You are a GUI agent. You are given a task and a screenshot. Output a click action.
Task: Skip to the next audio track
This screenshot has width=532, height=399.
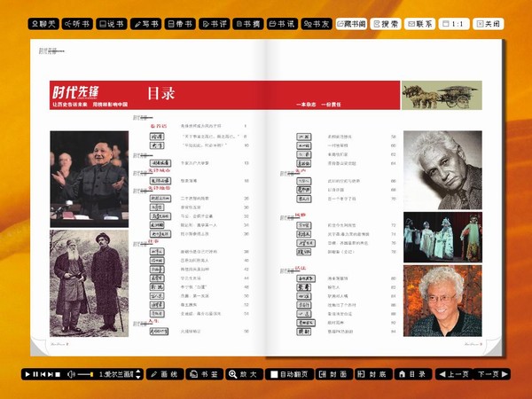pyautogui.click(x=51, y=374)
